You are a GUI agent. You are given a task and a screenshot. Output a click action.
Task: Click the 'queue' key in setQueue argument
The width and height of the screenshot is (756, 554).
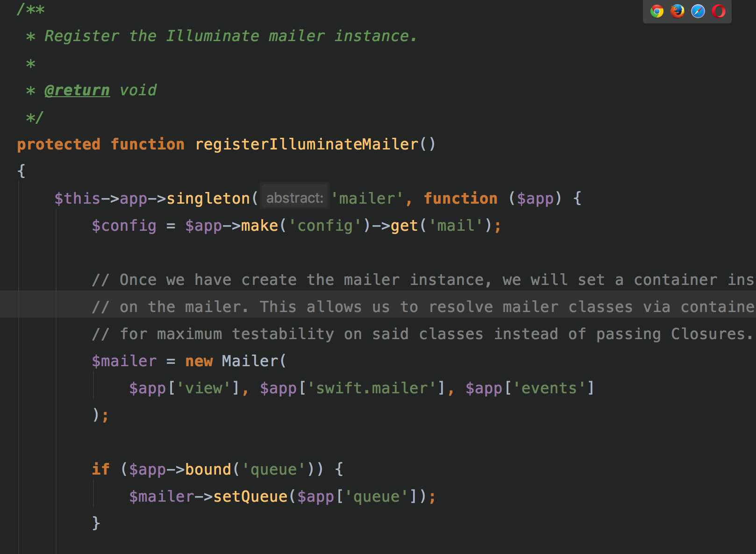376,497
